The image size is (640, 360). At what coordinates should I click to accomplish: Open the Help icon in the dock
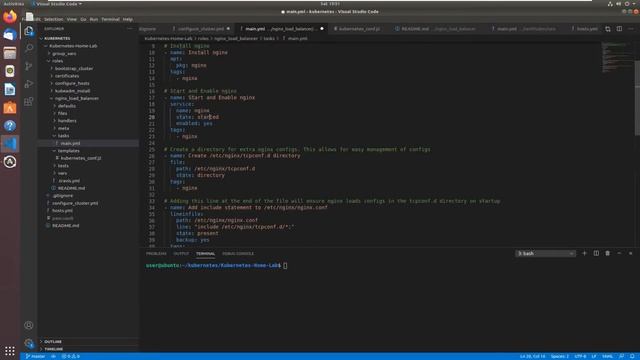[x=10, y=126]
